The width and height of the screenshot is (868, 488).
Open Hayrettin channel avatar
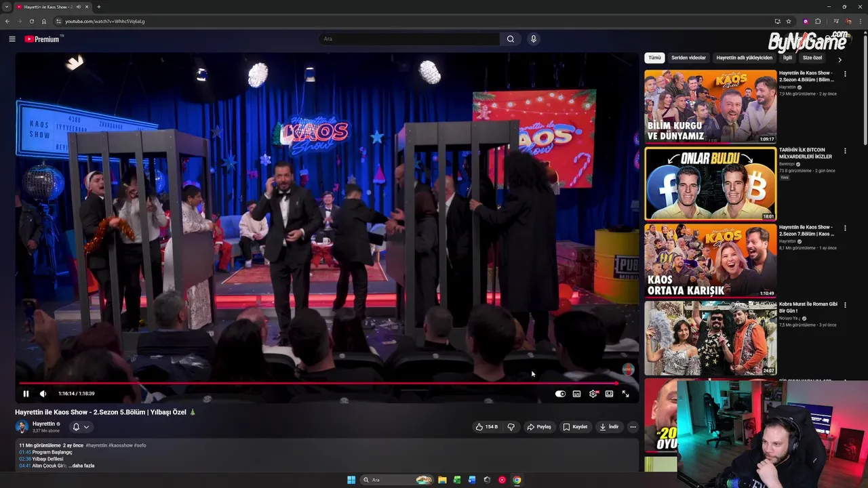[22, 427]
